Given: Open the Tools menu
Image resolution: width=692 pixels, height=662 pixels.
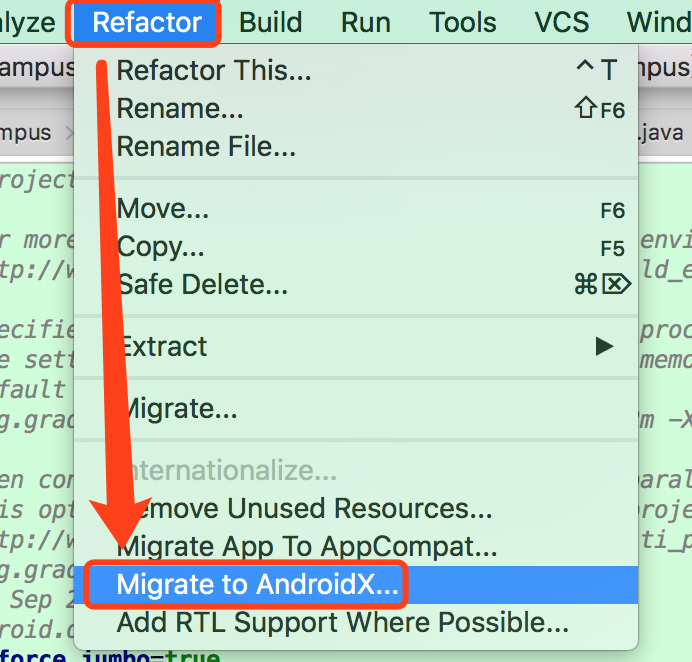Looking at the screenshot, I should pyautogui.click(x=462, y=22).
